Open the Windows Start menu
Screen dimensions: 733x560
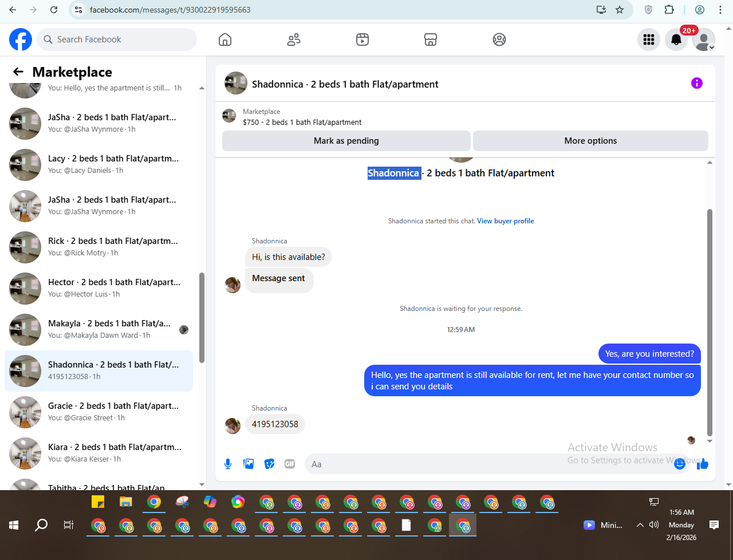point(14,525)
